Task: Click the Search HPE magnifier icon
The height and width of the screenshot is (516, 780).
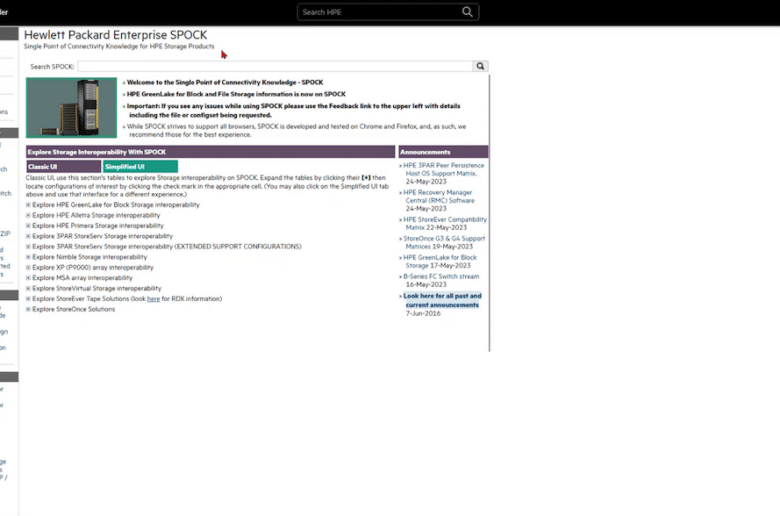Action: click(467, 12)
